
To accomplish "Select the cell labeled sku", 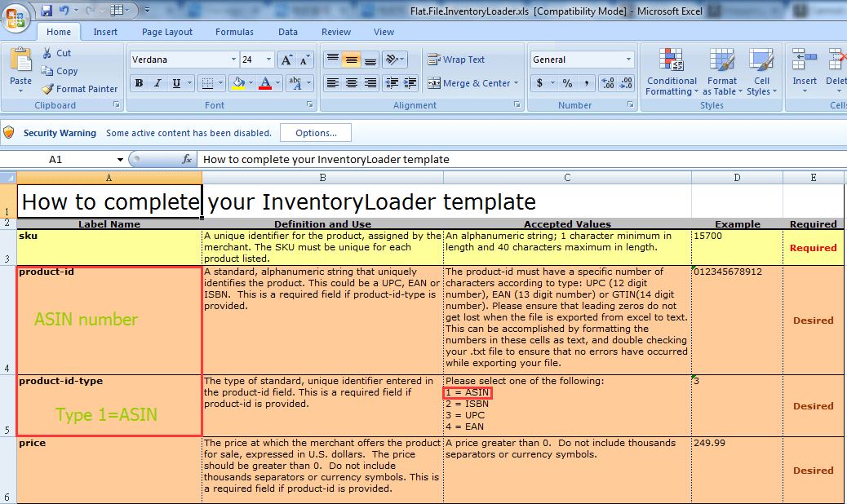I will [x=109, y=247].
